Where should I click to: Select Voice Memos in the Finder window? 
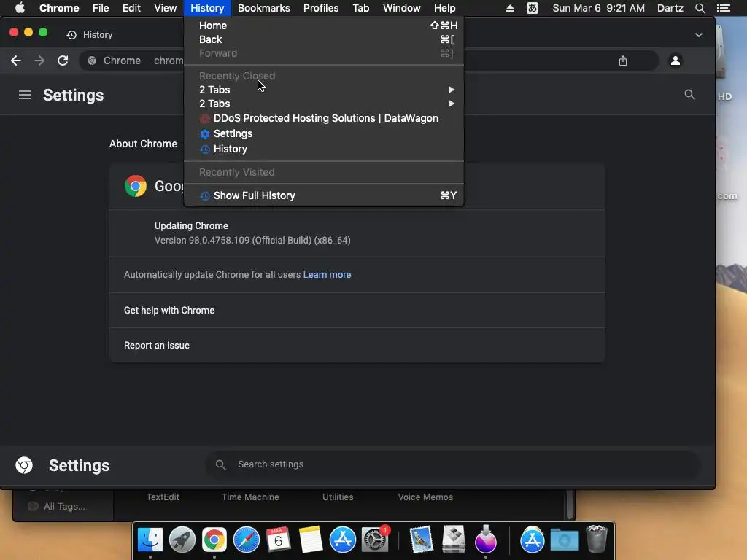(425, 497)
